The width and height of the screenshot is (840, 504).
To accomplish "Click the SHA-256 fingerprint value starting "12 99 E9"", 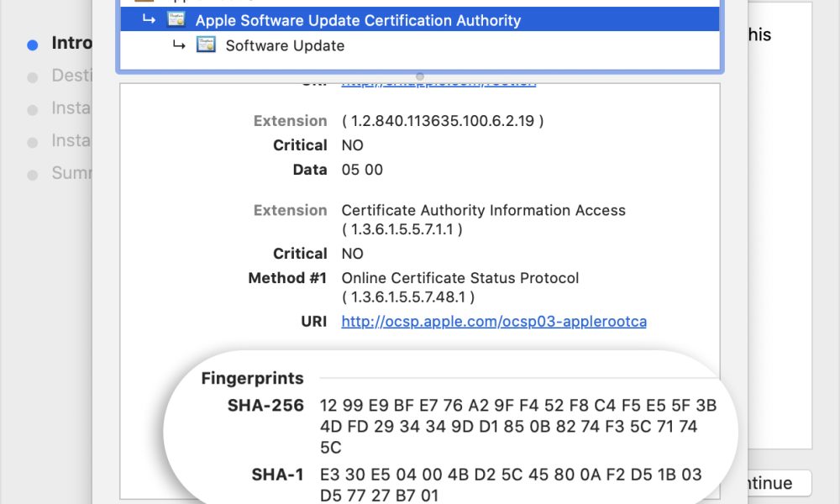I will pyautogui.click(x=518, y=427).
